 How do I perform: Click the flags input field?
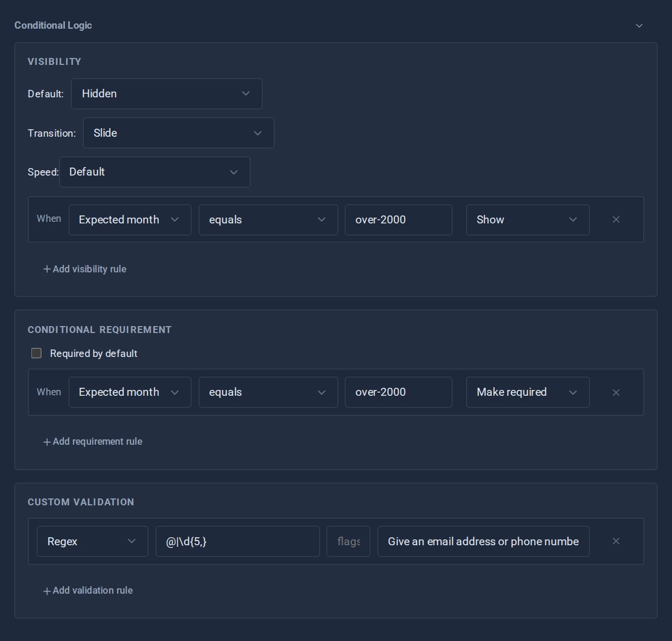tap(349, 542)
